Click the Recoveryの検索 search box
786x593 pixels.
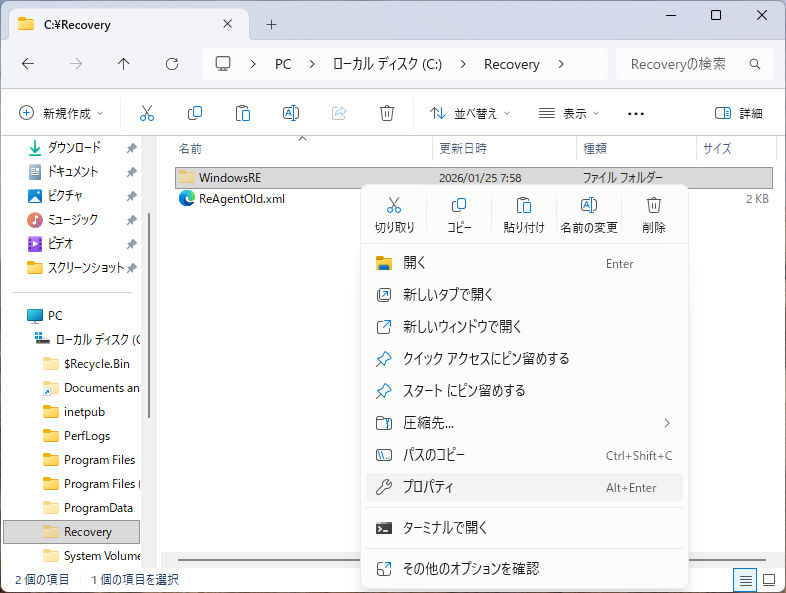tap(690, 64)
